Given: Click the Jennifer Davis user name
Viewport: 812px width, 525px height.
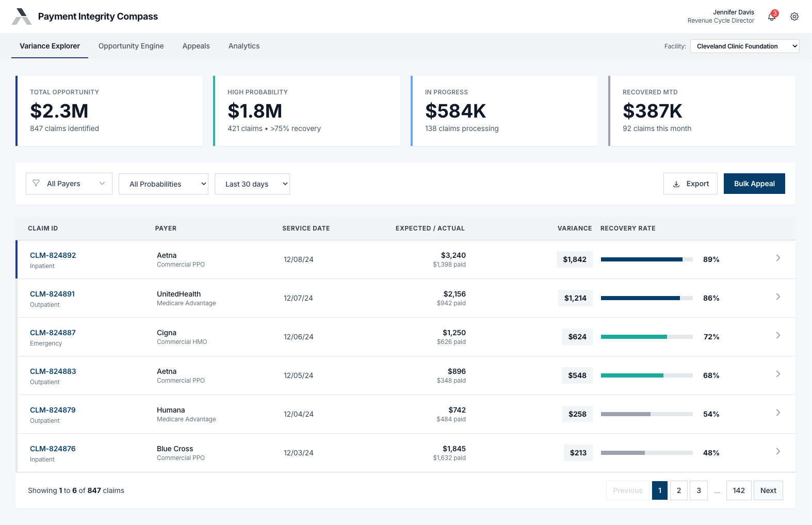Looking at the screenshot, I should [734, 12].
